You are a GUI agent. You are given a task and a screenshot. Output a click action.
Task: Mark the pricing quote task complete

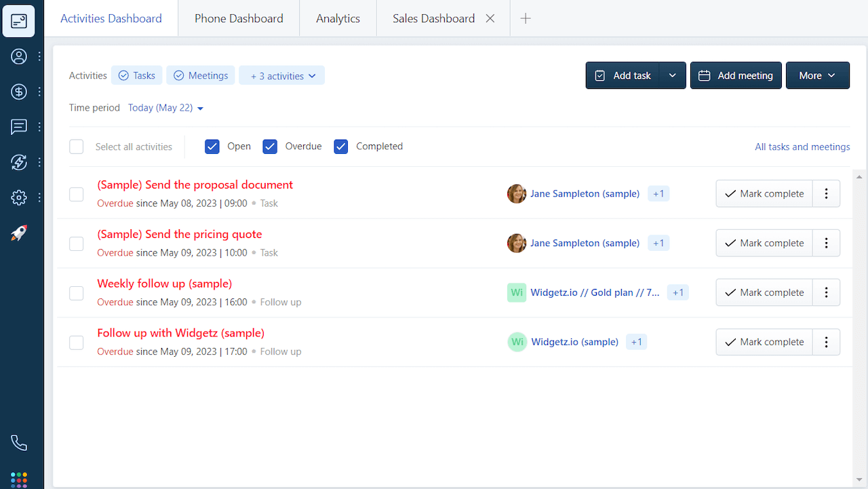click(764, 243)
